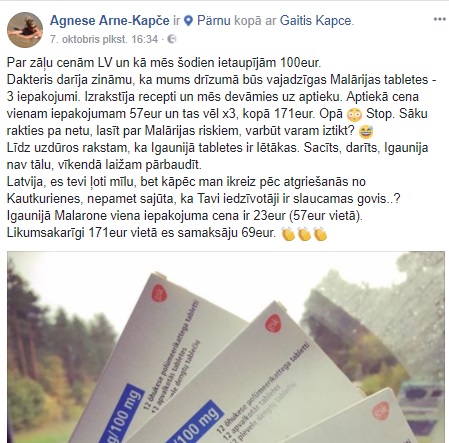The height and width of the screenshot is (443, 449).
Task: Open the Pärnu location page
Action: [x=214, y=21]
